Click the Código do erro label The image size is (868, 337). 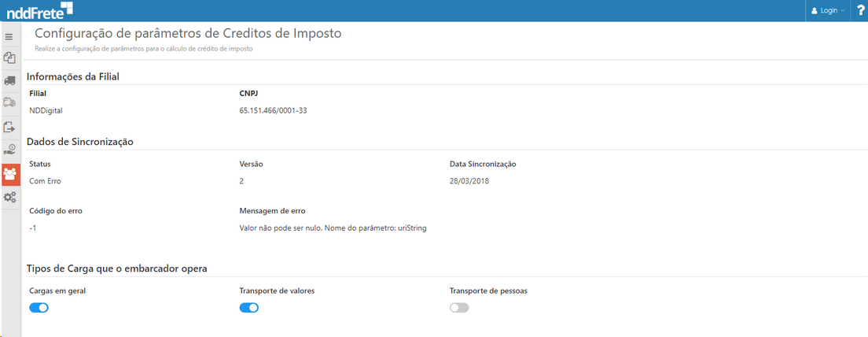pyautogui.click(x=56, y=211)
